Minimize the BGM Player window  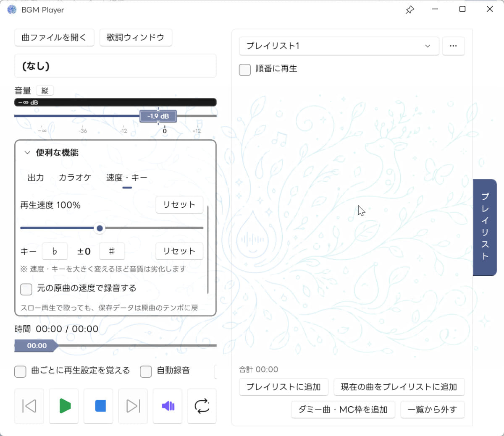[435, 9]
